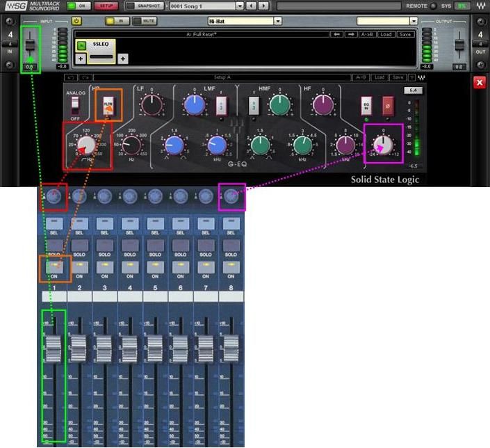Toggle the EQ IN switch
Image resolution: width=490 pixels, height=448 pixels.
366,106
